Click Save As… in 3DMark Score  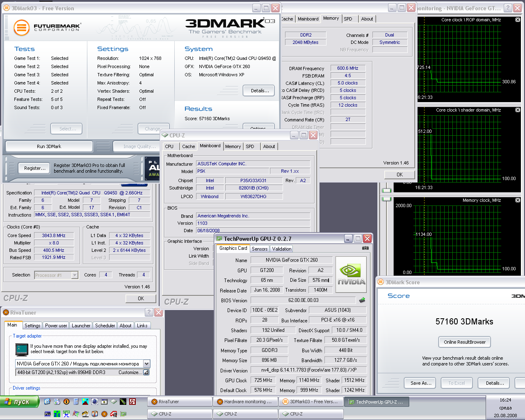pyautogui.click(x=421, y=383)
